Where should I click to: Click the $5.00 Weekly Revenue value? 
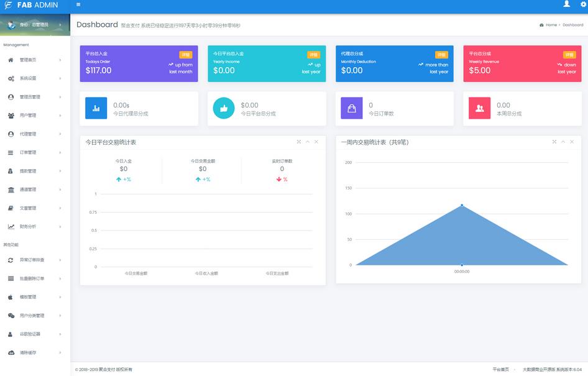coord(480,70)
